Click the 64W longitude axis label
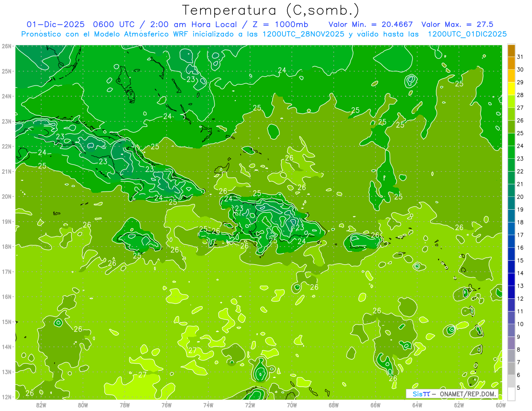The width and height of the screenshot is (532, 411). coord(417,405)
